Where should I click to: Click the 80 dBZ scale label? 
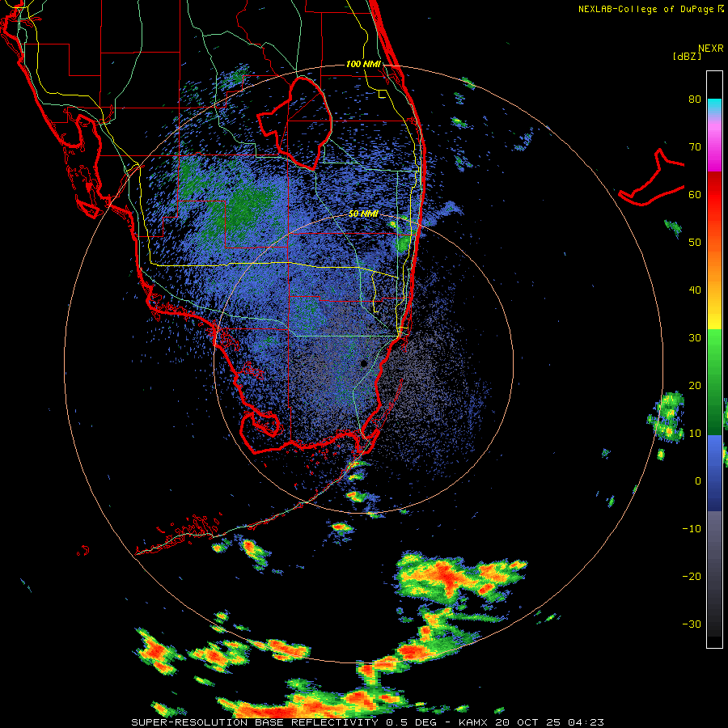695,99
